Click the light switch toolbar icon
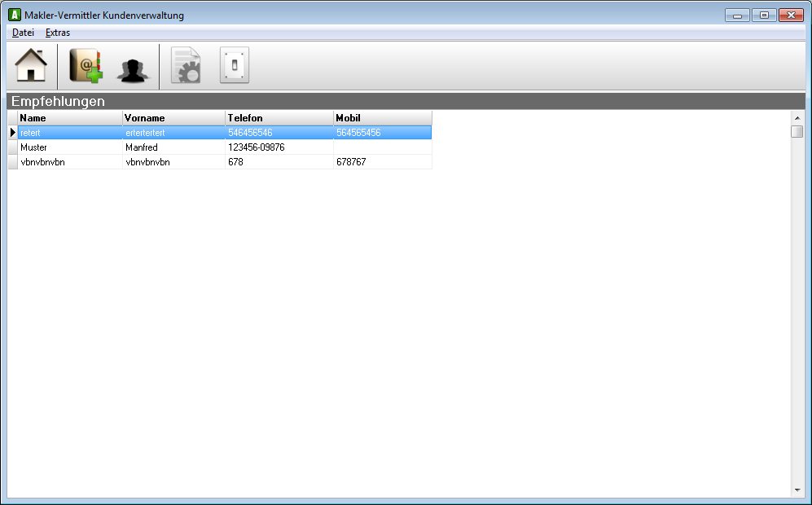 (235, 66)
